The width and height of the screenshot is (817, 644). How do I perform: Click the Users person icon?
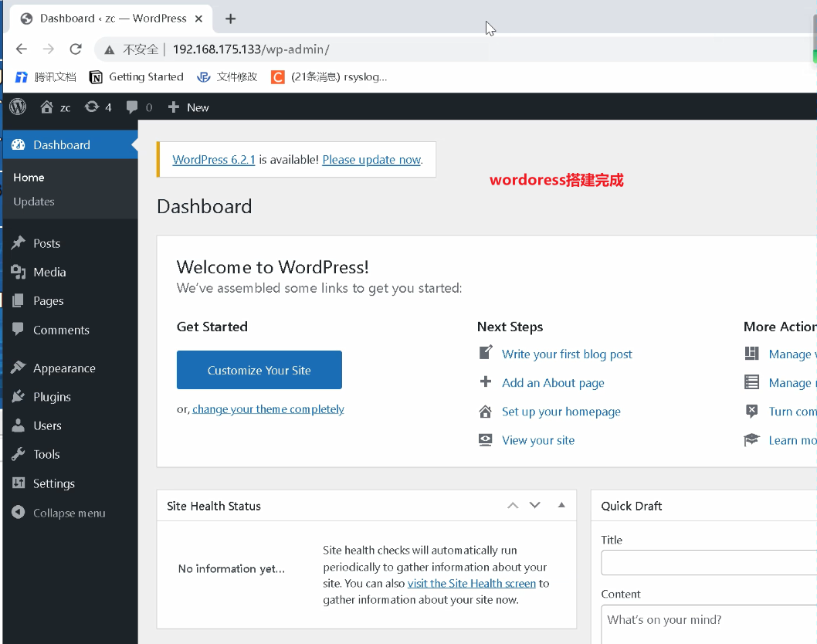point(19,425)
